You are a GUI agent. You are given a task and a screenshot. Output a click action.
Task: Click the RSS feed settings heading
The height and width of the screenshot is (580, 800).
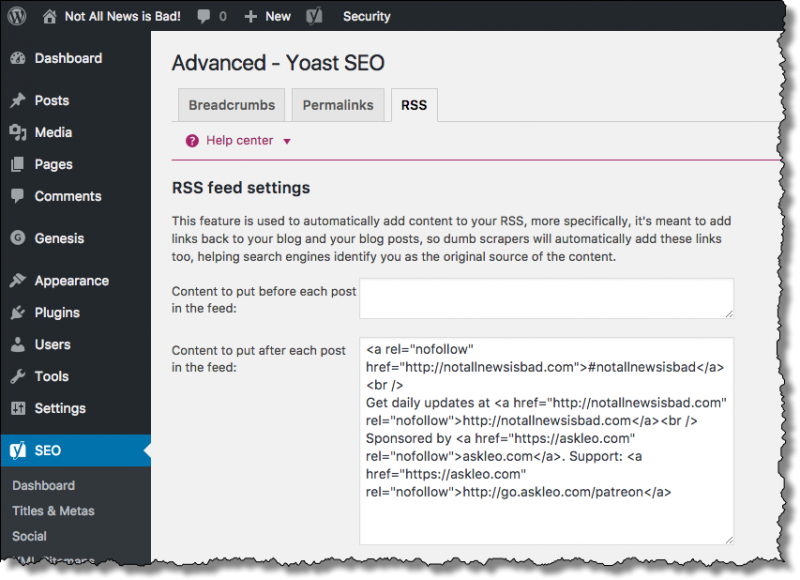241,188
